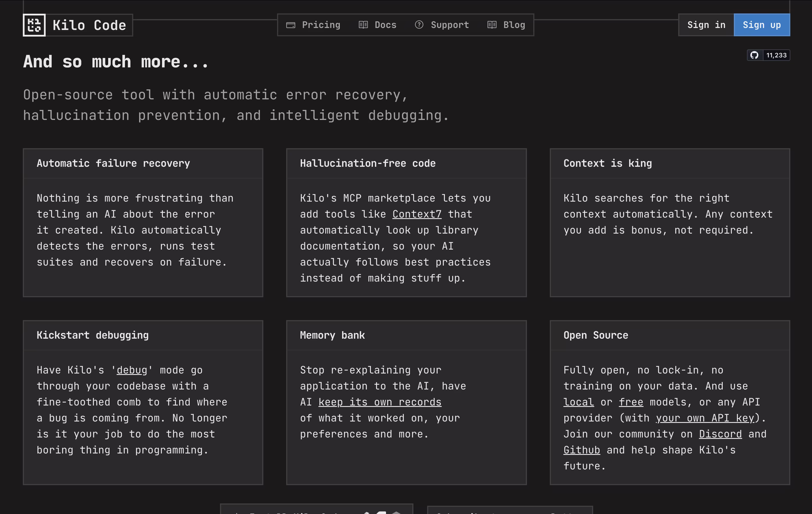Click the GitHub octocat star icon

754,55
